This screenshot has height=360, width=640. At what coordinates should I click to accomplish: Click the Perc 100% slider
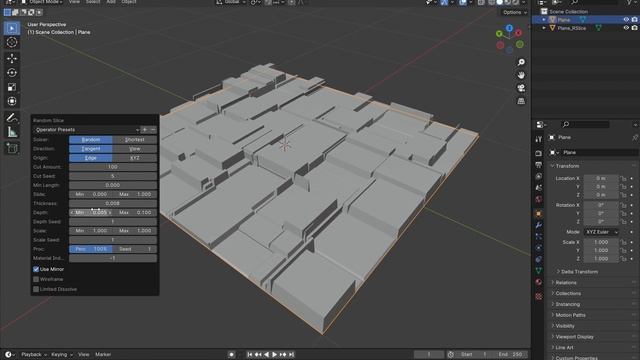coord(91,249)
